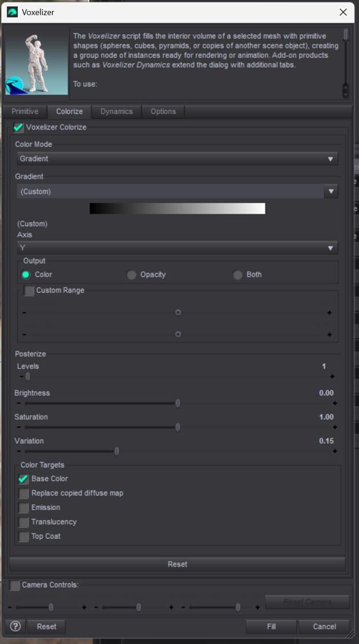Select the Color output radio button

click(26, 275)
